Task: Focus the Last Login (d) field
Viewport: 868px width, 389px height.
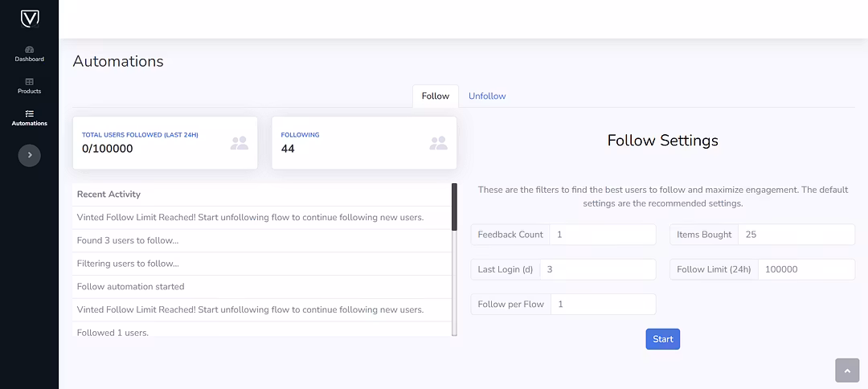Action: 597,269
